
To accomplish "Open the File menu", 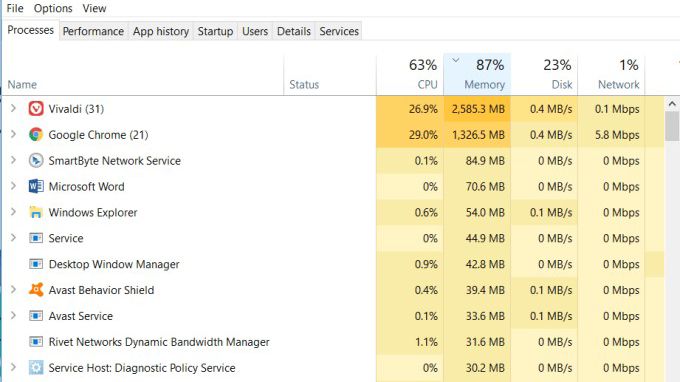I will pos(15,8).
